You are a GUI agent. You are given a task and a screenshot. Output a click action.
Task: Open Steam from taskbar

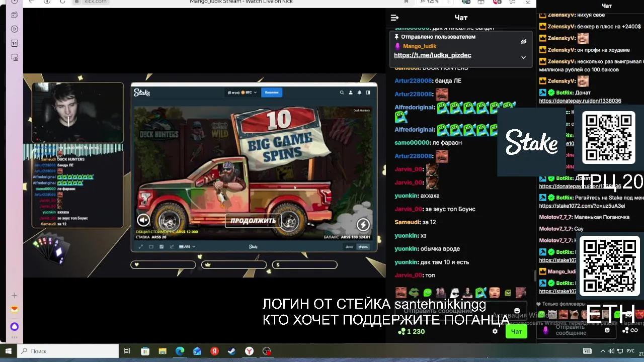pos(232,351)
